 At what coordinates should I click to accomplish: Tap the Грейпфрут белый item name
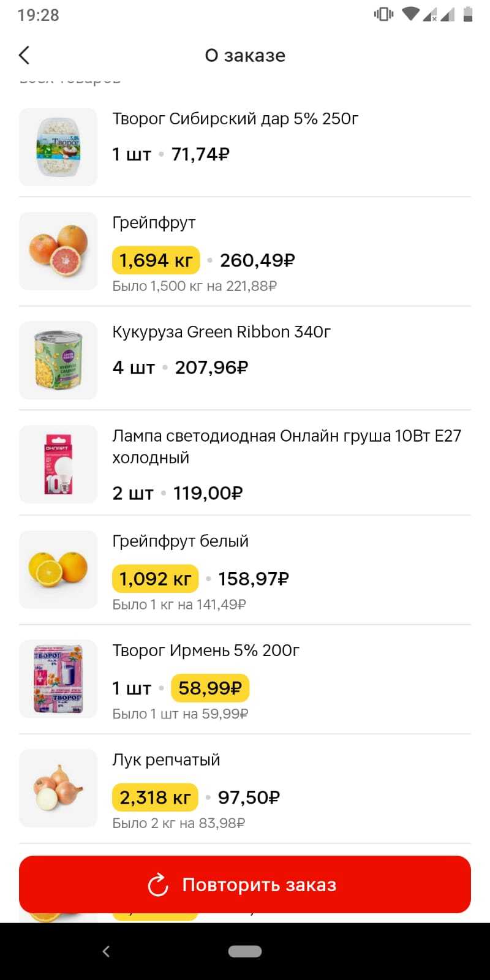(180, 541)
